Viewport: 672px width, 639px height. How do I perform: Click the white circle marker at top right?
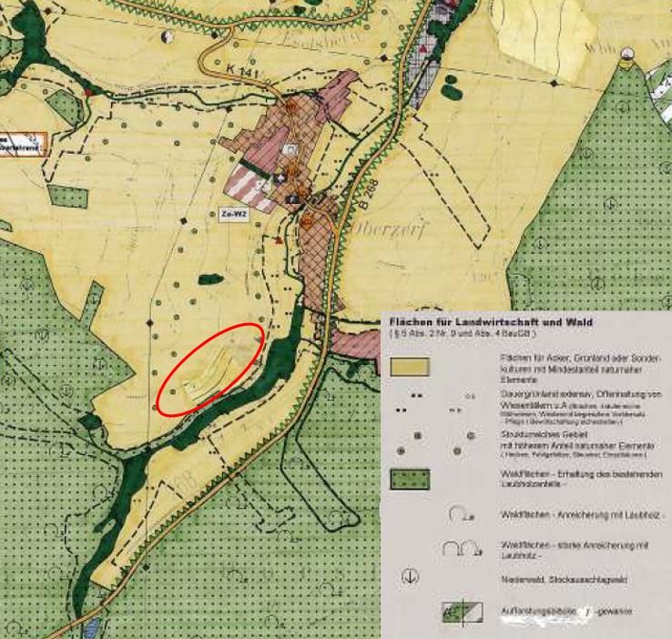[626, 55]
